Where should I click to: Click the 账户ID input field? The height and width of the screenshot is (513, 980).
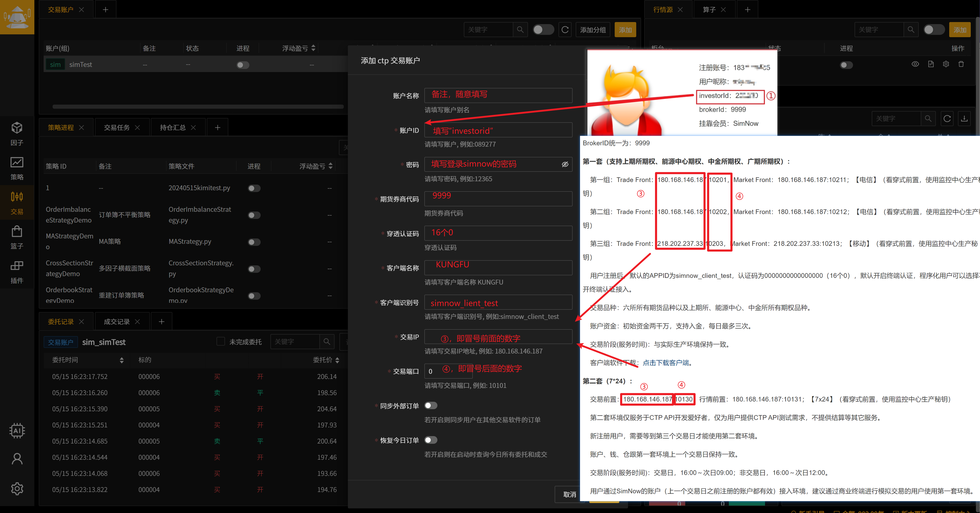click(x=498, y=130)
